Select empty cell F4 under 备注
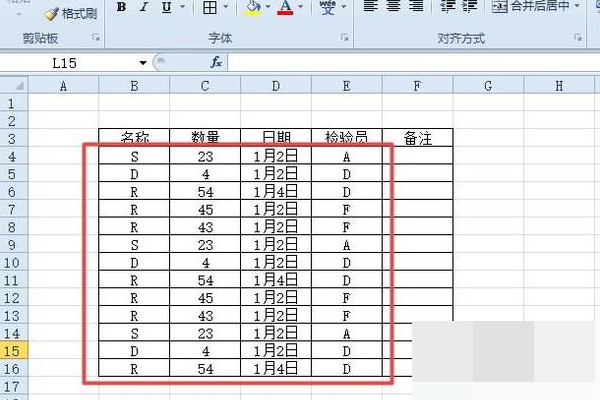 click(x=417, y=156)
